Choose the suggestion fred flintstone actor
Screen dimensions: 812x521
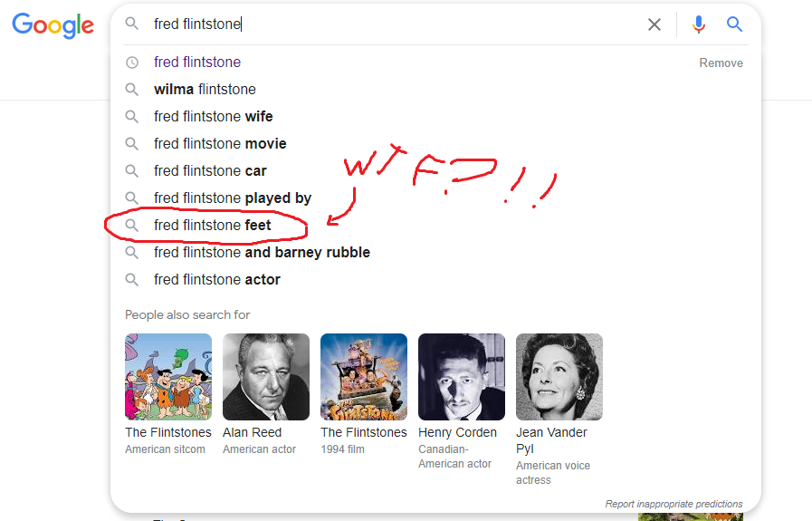[217, 279]
